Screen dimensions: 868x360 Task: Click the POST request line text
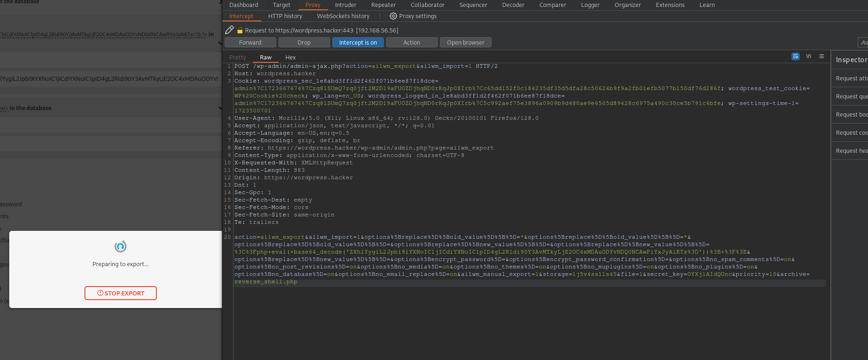click(x=366, y=66)
